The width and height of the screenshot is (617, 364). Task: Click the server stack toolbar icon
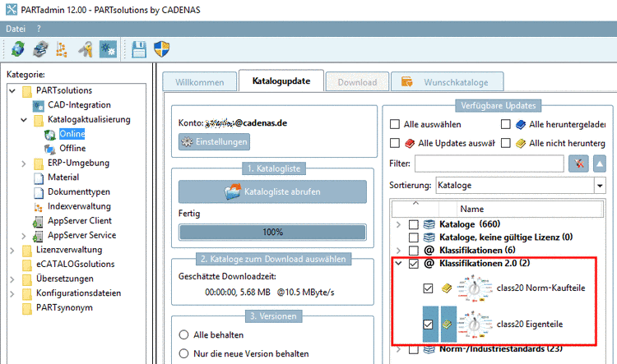coord(40,49)
